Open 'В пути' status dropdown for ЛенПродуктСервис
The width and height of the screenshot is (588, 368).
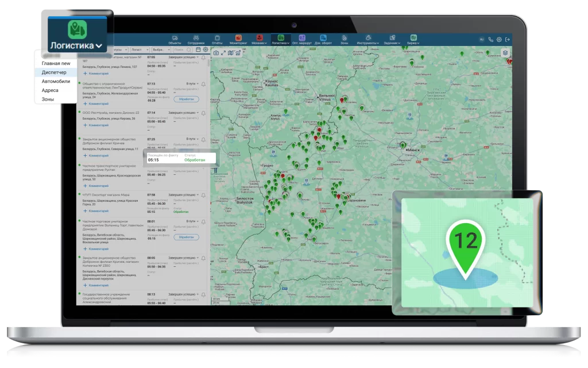pos(192,84)
